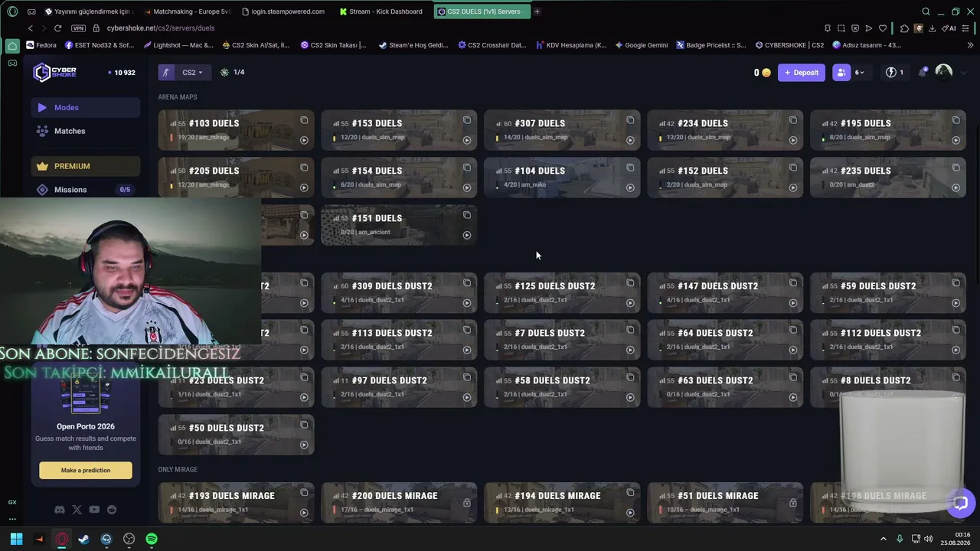Image resolution: width=980 pixels, height=551 pixels.
Task: Open the friends icon in the header
Action: [x=841, y=73]
